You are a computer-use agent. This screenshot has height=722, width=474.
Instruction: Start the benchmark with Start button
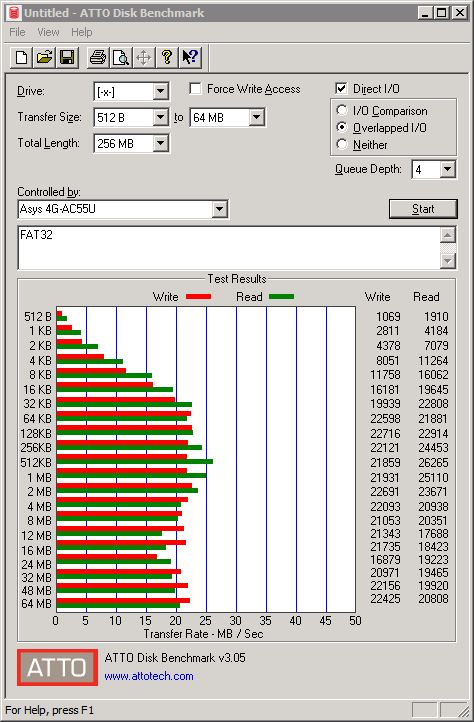click(423, 209)
